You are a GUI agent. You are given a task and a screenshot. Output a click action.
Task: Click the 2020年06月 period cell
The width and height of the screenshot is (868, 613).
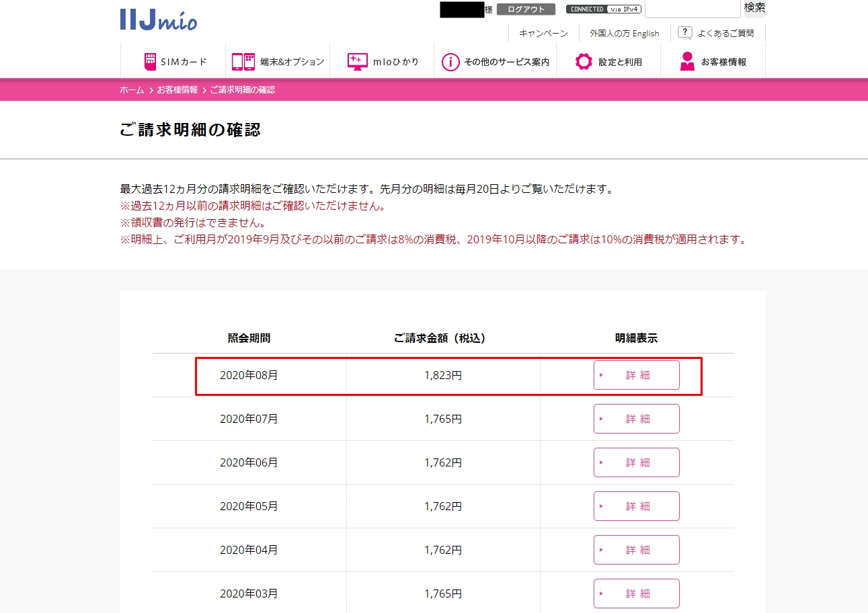coord(249,462)
